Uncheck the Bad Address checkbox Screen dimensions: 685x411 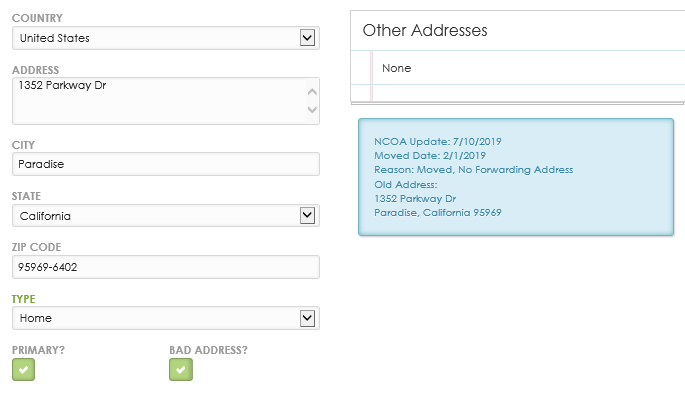(180, 370)
